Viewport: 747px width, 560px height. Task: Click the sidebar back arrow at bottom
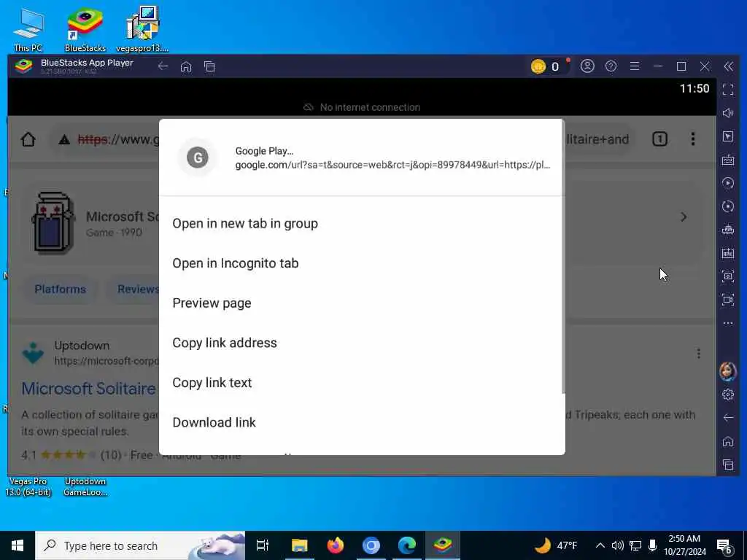tap(728, 418)
